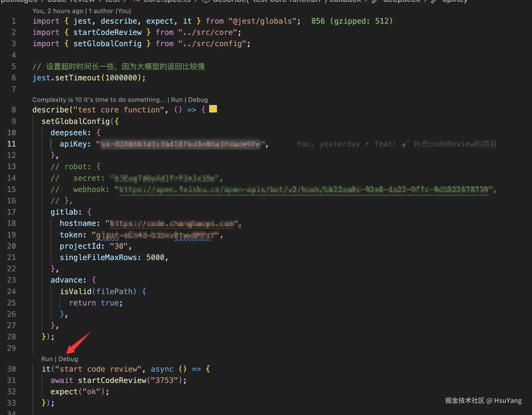
Task: Select the apiKey breadcrumb item
Action: click(455, 1)
